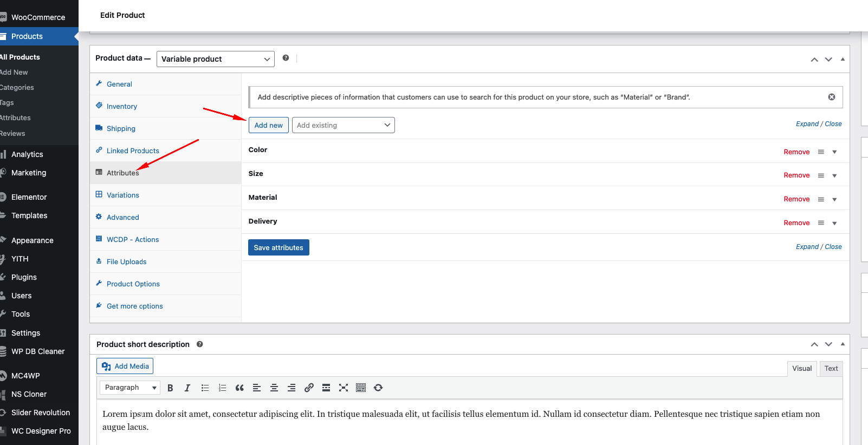868x445 pixels.
Task: Click help icon beside Product short description
Action: coord(199,344)
